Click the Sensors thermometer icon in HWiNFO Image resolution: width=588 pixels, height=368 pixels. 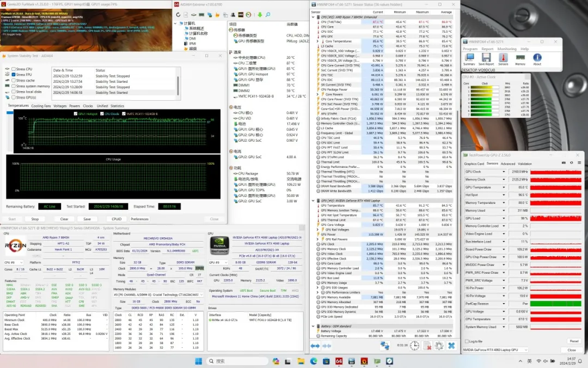(x=503, y=57)
